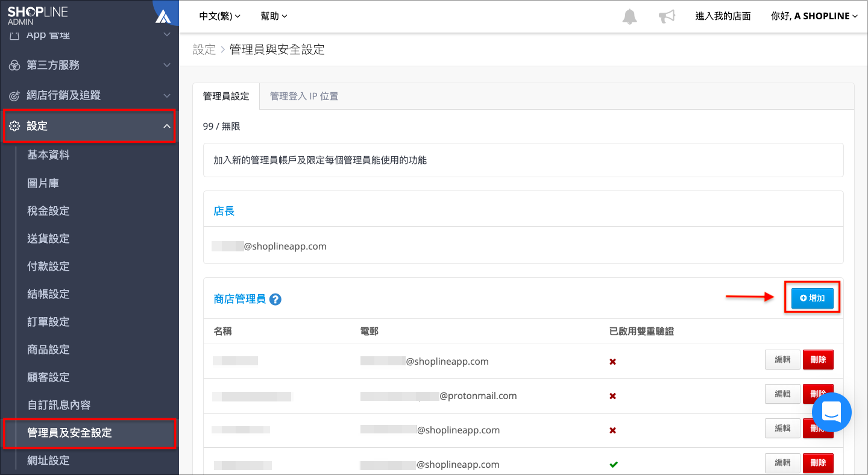Open 自訂訊息內容 in the sidebar
This screenshot has width=868, height=475.
tap(59, 405)
